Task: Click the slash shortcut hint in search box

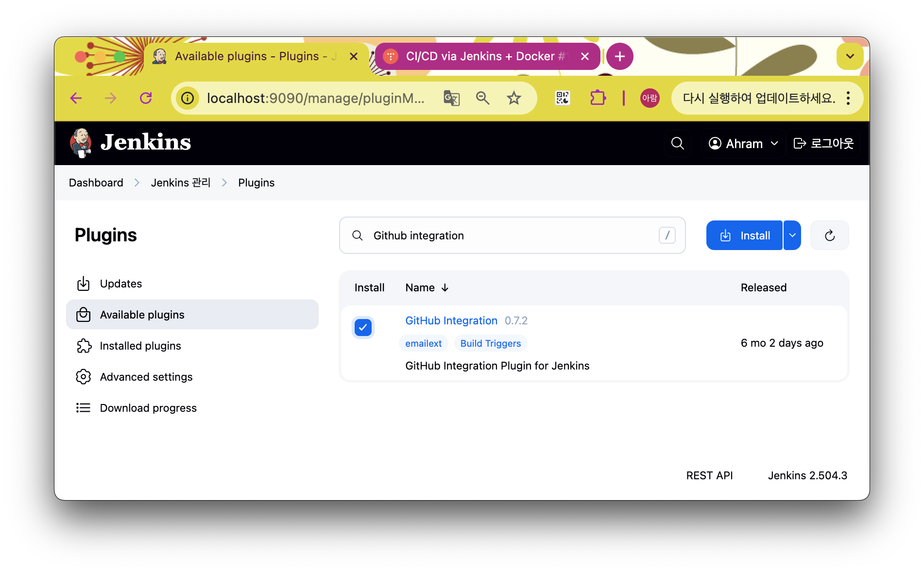Action: (x=667, y=236)
